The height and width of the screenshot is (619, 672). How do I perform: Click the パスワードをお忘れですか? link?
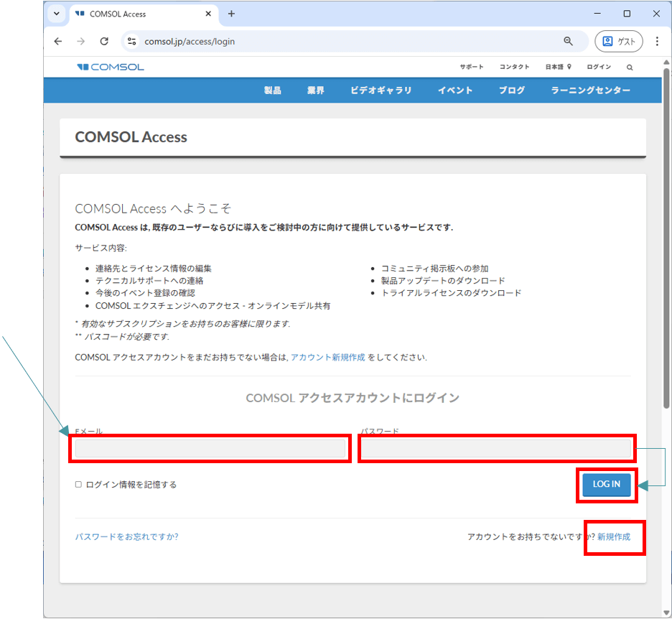(126, 536)
